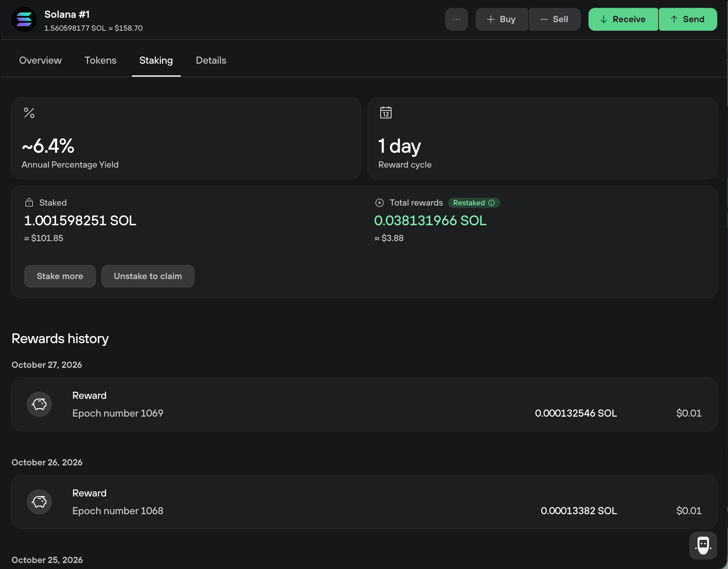Click the Solana #1 account name

coord(67,14)
